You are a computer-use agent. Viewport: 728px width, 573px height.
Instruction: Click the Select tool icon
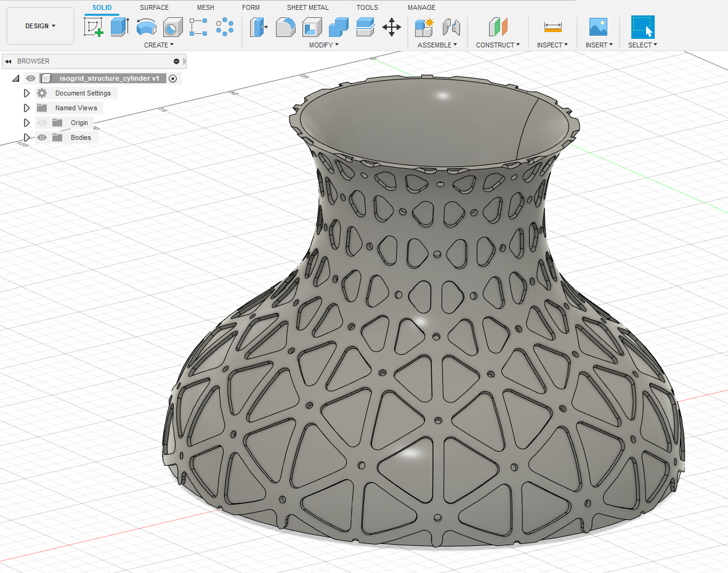643,27
